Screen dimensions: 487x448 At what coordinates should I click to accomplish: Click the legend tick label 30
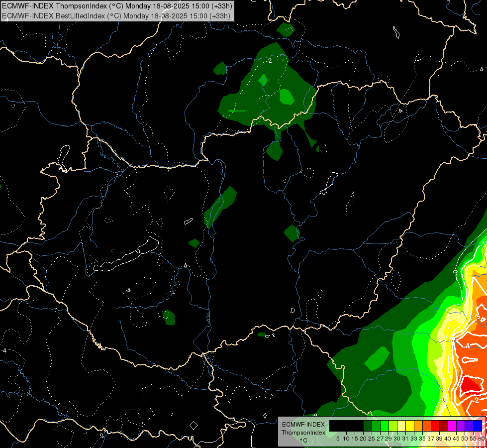[397, 439]
